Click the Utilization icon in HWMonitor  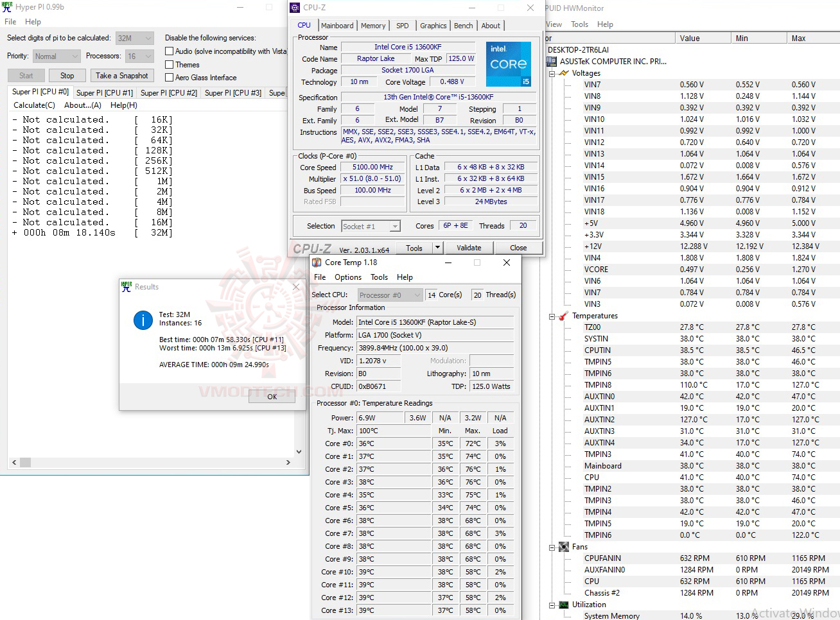click(564, 605)
